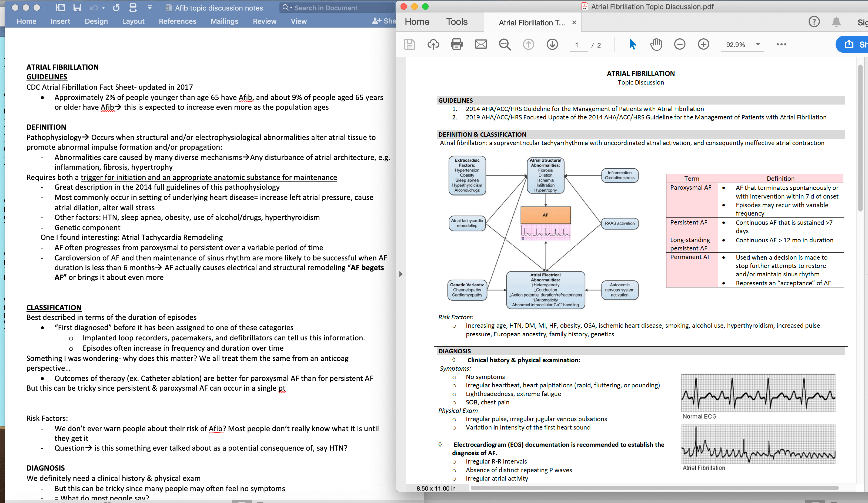Open the References menu in Word ribbon

coord(176,21)
